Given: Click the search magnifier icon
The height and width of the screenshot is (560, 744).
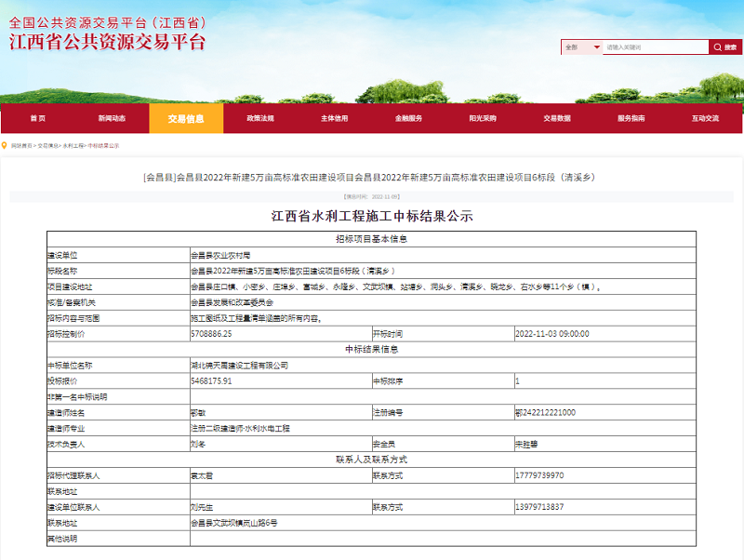Looking at the screenshot, I should pyautogui.click(x=718, y=46).
